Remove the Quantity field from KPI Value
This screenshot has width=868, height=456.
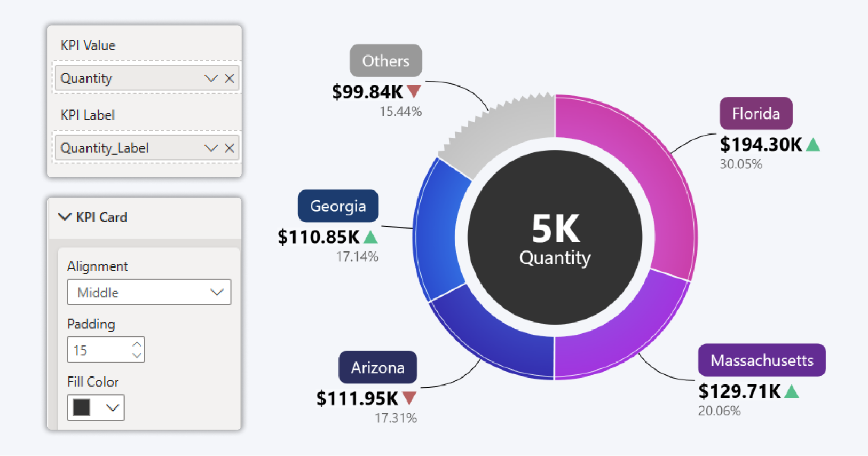229,78
